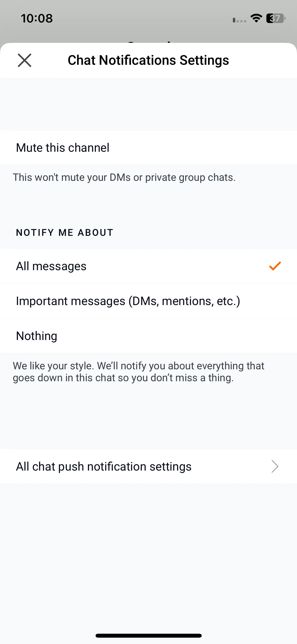The width and height of the screenshot is (297, 644).
Task: Tap the battery indicator showing 37
Action: [276, 18]
